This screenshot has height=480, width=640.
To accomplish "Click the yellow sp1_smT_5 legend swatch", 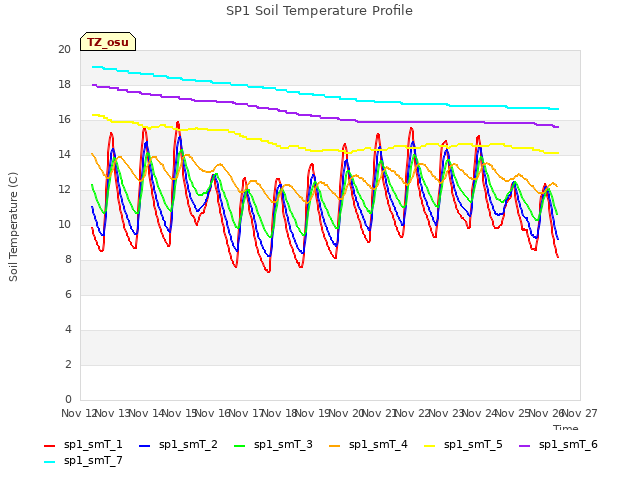I will [x=429, y=446].
